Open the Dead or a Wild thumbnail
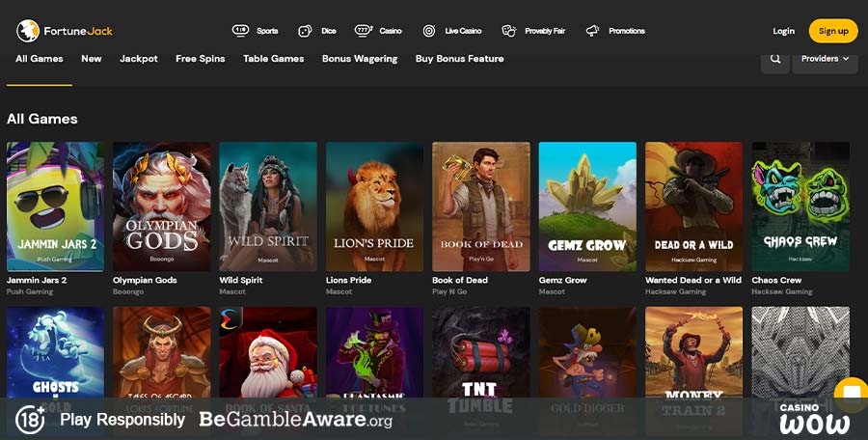The height and width of the screenshot is (440, 868). tap(694, 206)
